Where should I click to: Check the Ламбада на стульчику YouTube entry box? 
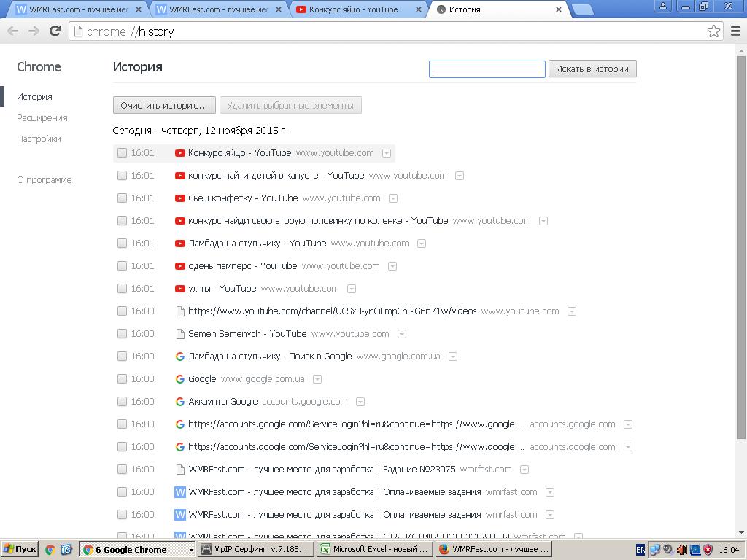pos(122,244)
